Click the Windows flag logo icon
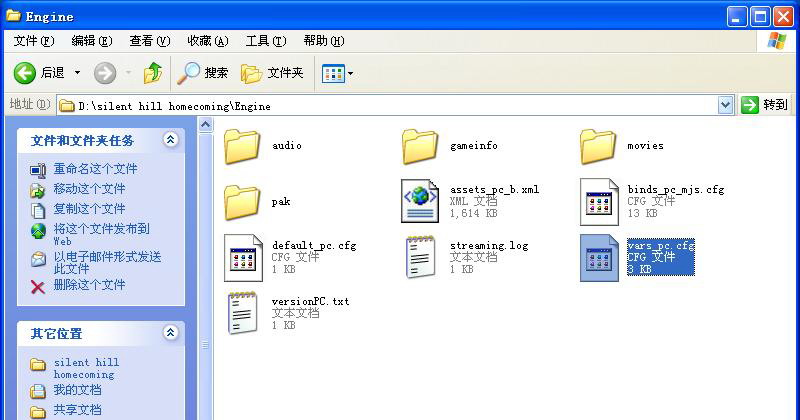800x420 pixels. pyautogui.click(x=777, y=41)
